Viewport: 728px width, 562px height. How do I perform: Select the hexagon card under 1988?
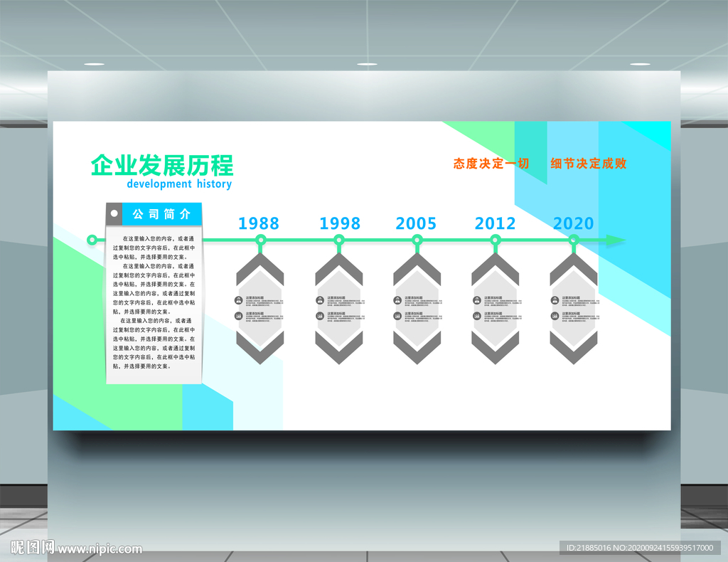[x=260, y=309]
